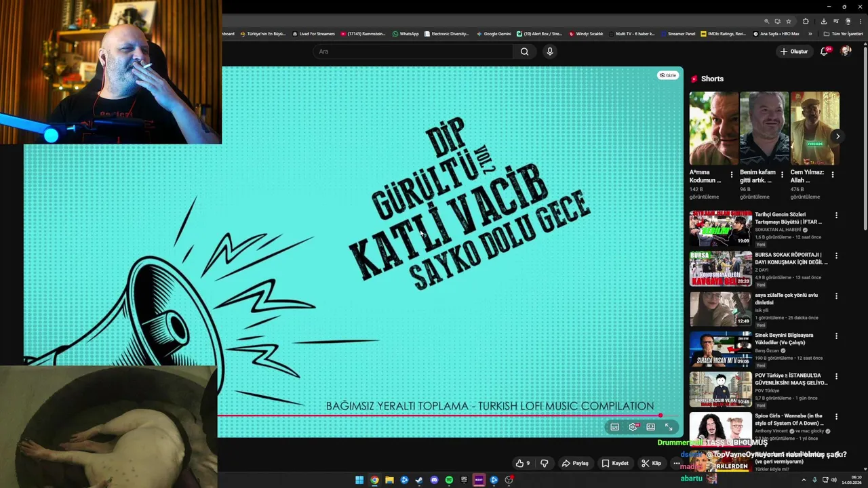Open the 'Cem Yılmaz: Allah' short

pyautogui.click(x=814, y=129)
